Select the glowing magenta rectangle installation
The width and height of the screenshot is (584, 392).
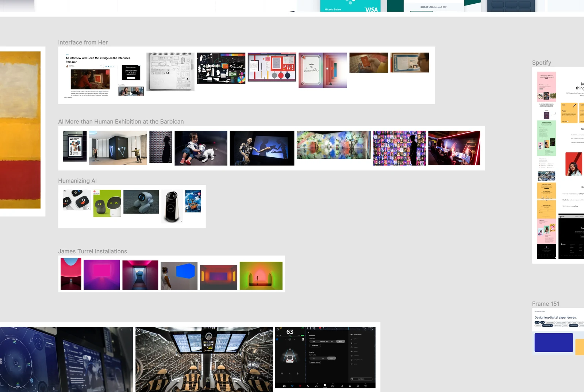102,275
